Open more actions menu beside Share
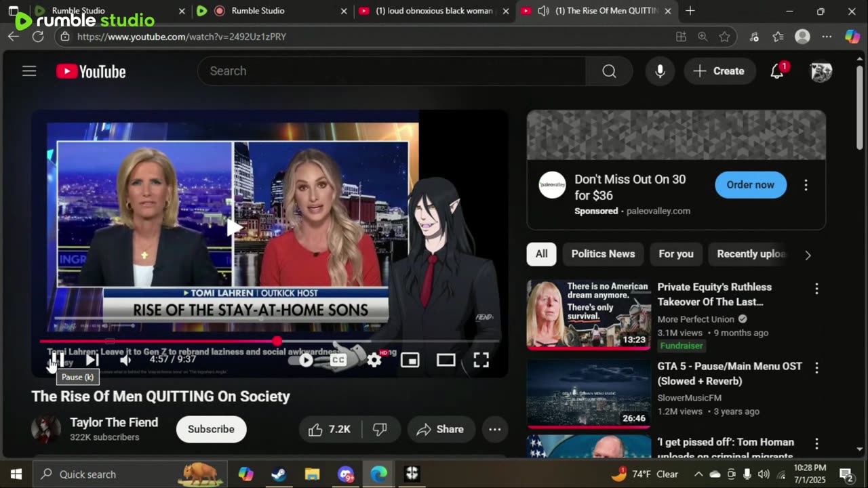Screen dimensions: 868x488 tap(495, 429)
